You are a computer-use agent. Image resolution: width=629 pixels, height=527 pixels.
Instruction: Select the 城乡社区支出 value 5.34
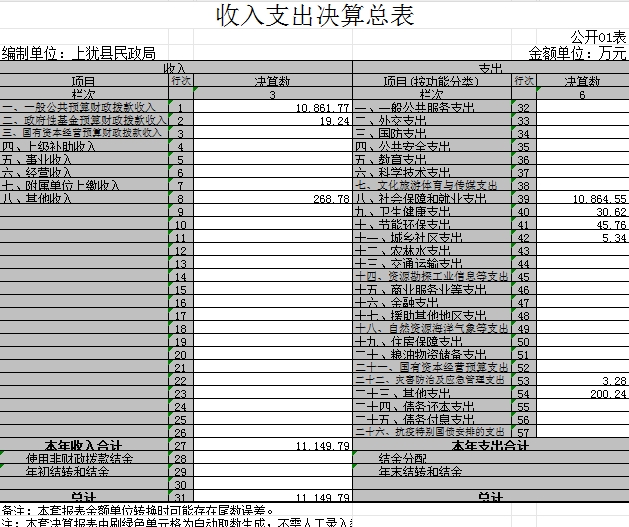pos(582,238)
